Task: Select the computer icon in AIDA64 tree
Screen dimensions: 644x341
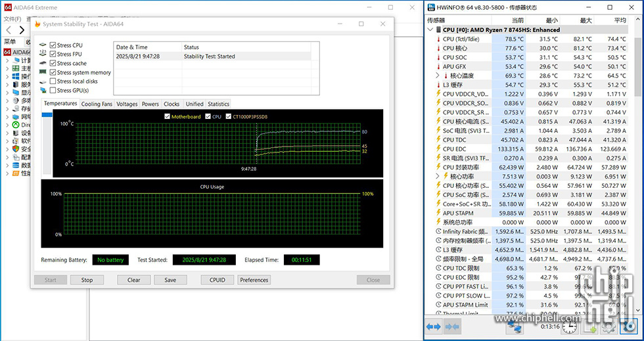Action: [x=16, y=60]
